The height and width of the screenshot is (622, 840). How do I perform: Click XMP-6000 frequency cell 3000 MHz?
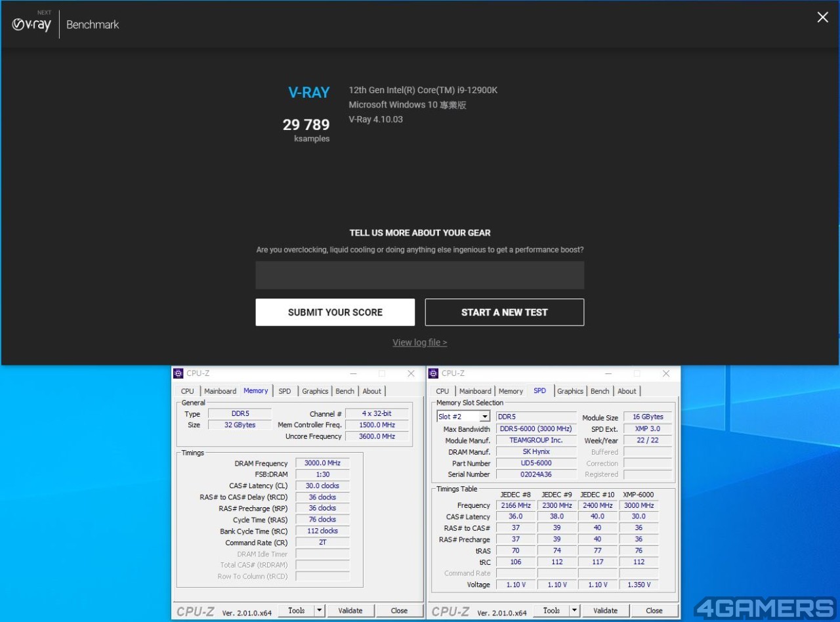tap(639, 506)
